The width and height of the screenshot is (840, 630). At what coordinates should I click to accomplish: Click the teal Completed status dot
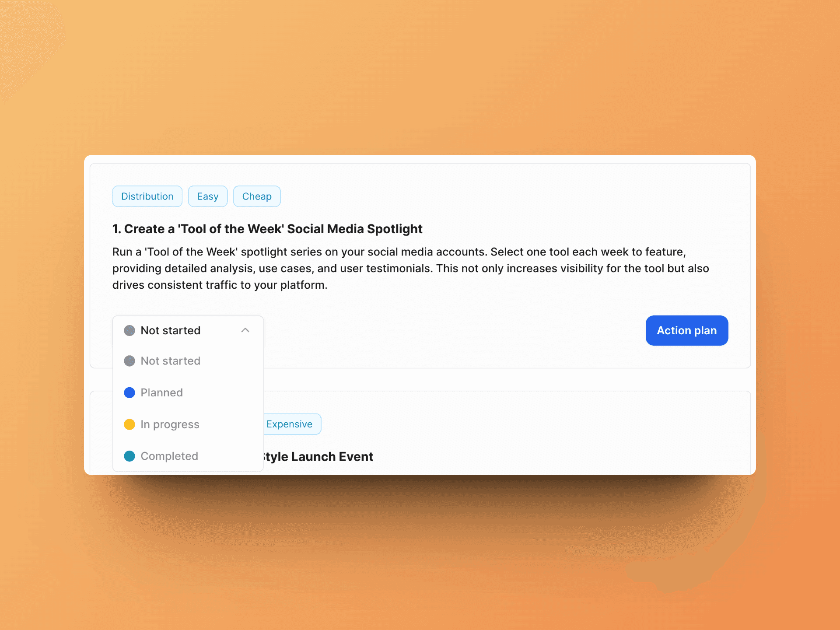coord(129,456)
